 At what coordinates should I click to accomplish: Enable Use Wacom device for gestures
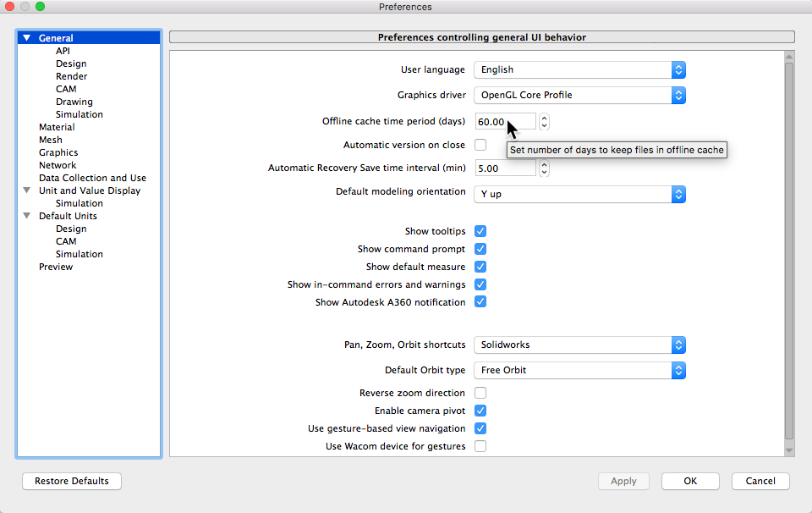pos(480,446)
